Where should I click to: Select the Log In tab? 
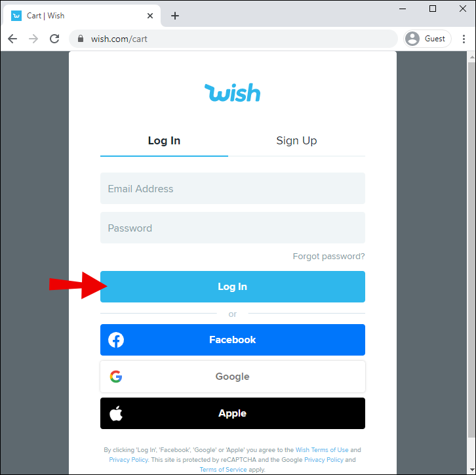[x=164, y=140]
